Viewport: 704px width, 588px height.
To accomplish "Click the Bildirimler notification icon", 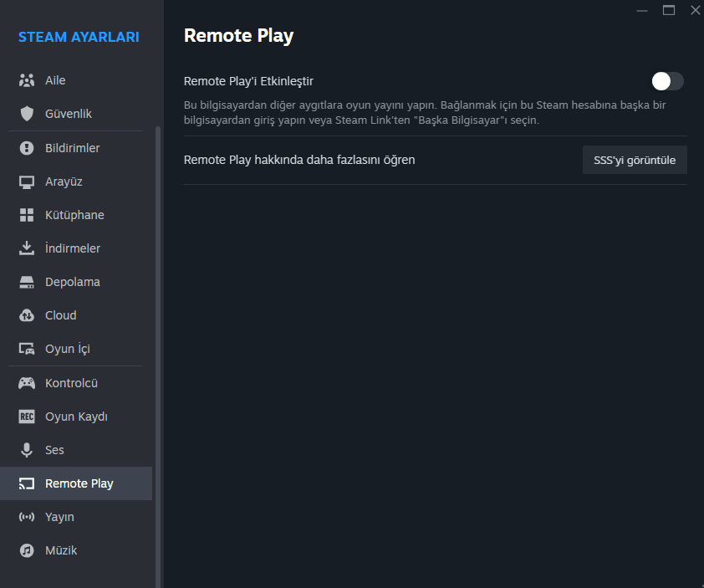I will [x=27, y=148].
